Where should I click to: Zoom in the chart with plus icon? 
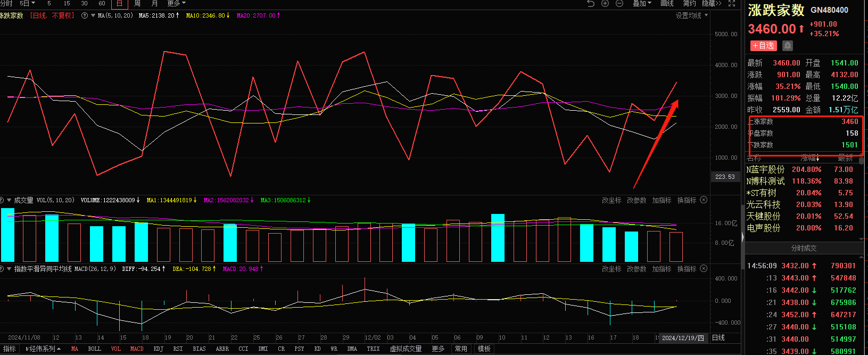(605, 3)
